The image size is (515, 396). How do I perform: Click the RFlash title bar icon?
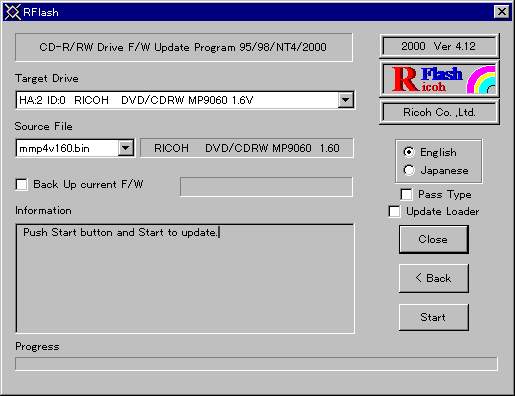click(x=13, y=12)
